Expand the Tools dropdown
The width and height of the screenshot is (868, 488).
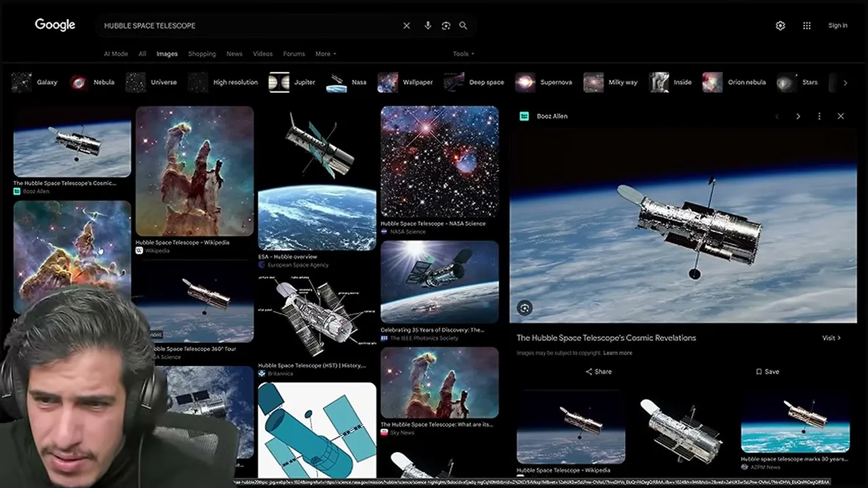tap(463, 54)
